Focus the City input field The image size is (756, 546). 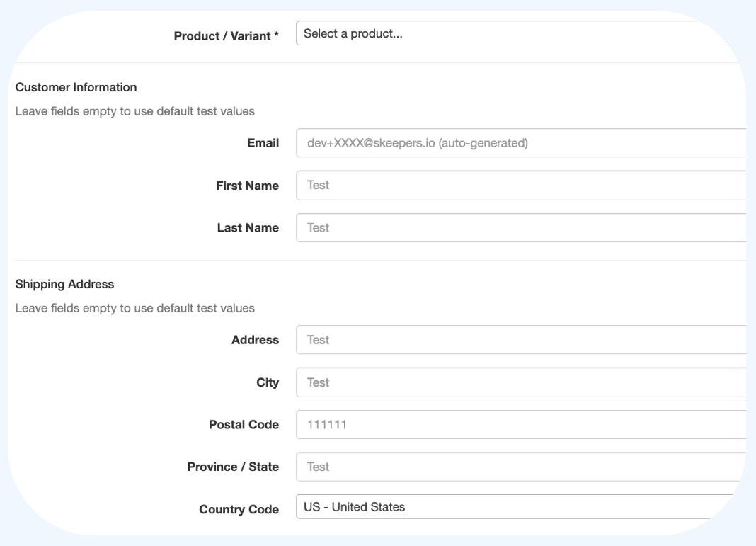coord(520,382)
